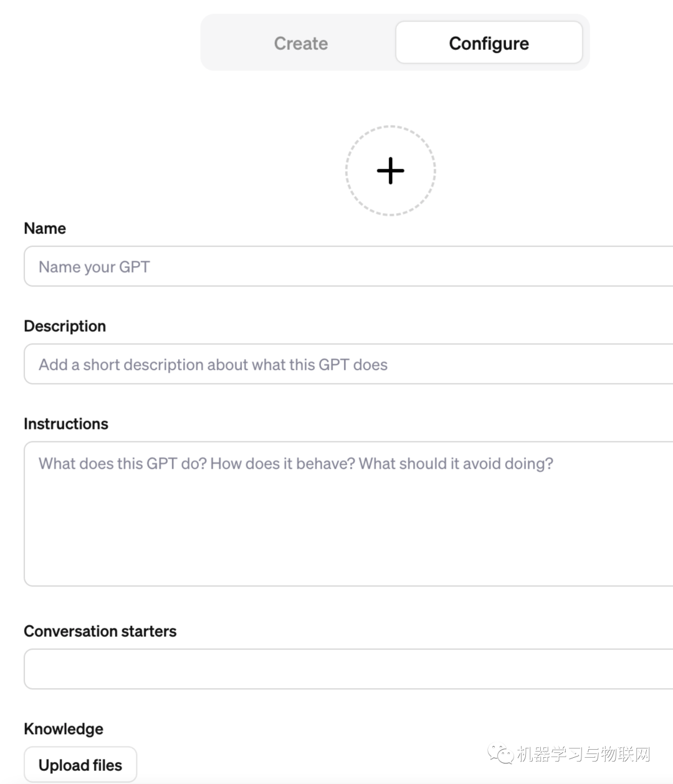The width and height of the screenshot is (673, 784).
Task: Click the Name field label
Action: pyautogui.click(x=45, y=229)
